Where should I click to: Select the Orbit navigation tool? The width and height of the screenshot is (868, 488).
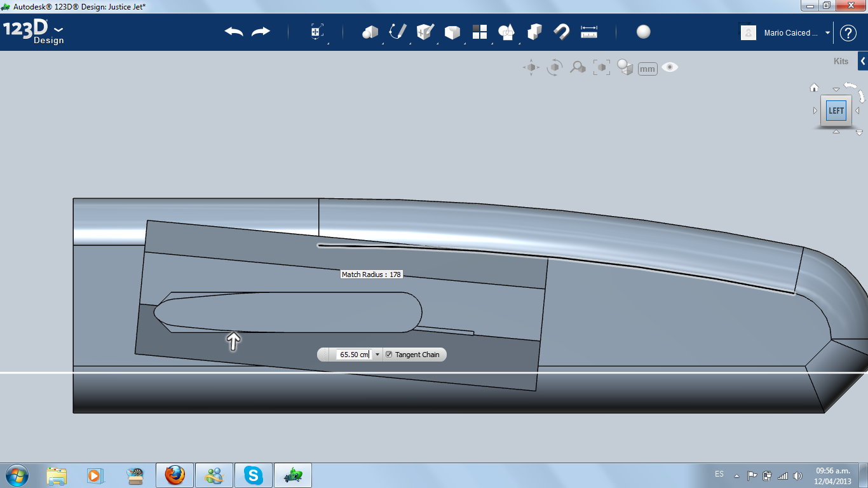555,67
